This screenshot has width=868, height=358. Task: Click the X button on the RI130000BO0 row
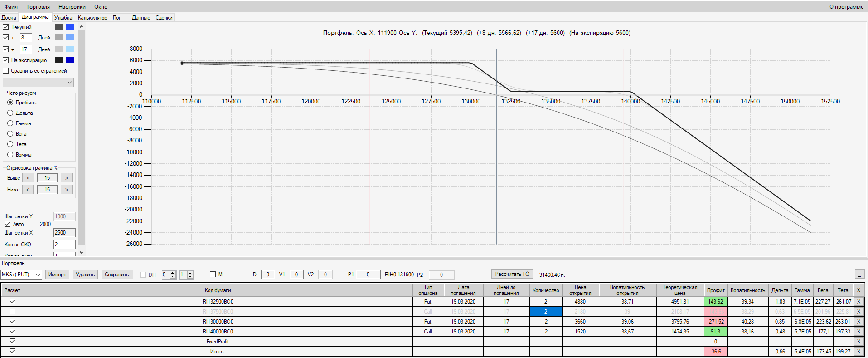click(x=858, y=322)
